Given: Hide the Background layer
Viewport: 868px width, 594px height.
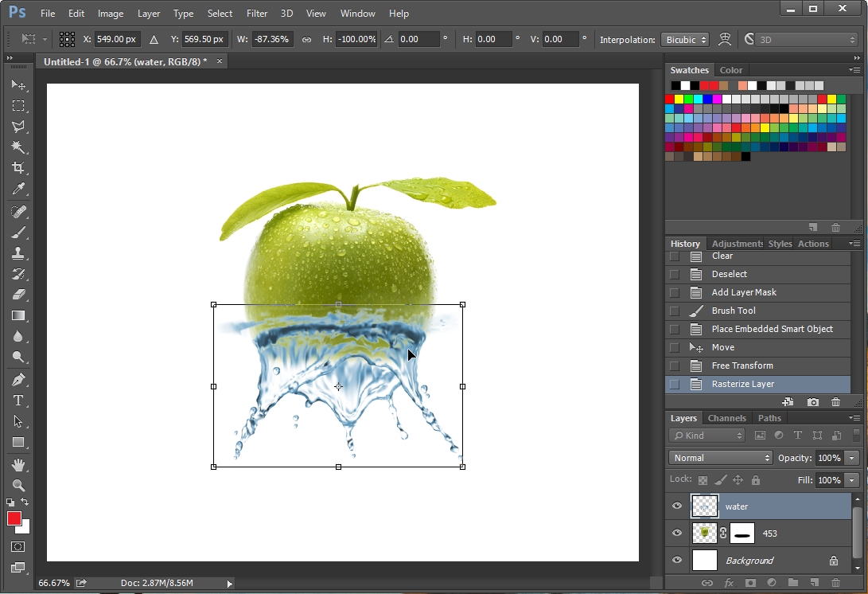Looking at the screenshot, I should click(x=677, y=561).
